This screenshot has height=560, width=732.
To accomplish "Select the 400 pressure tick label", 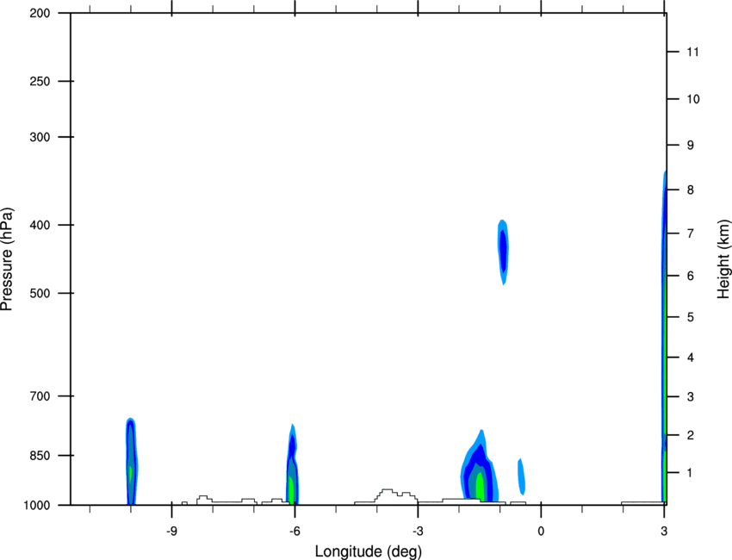I will click(x=40, y=225).
